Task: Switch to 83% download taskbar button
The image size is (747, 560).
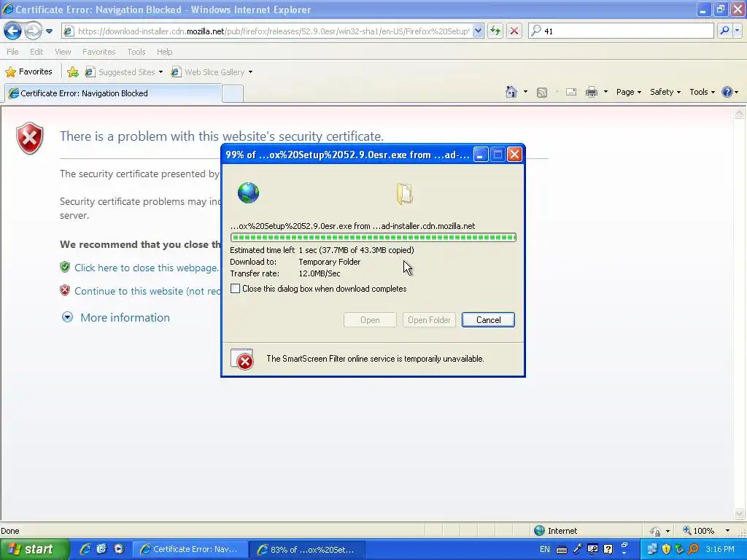Action: [307, 550]
